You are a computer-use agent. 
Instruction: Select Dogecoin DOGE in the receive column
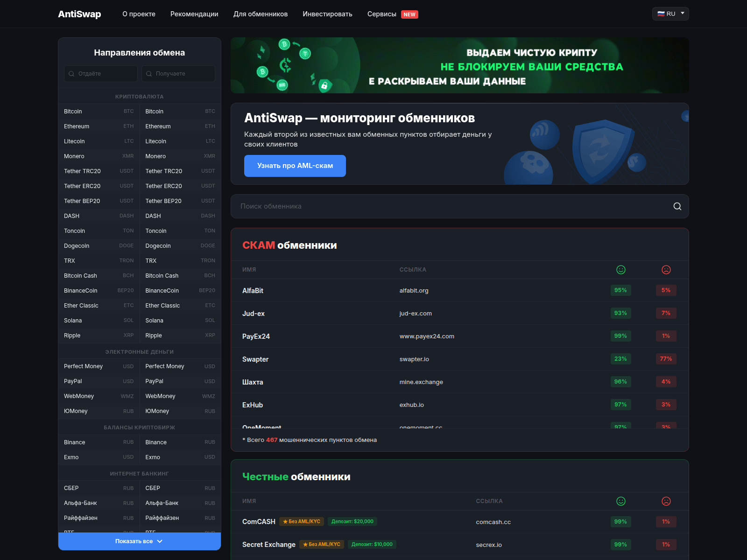point(180,246)
